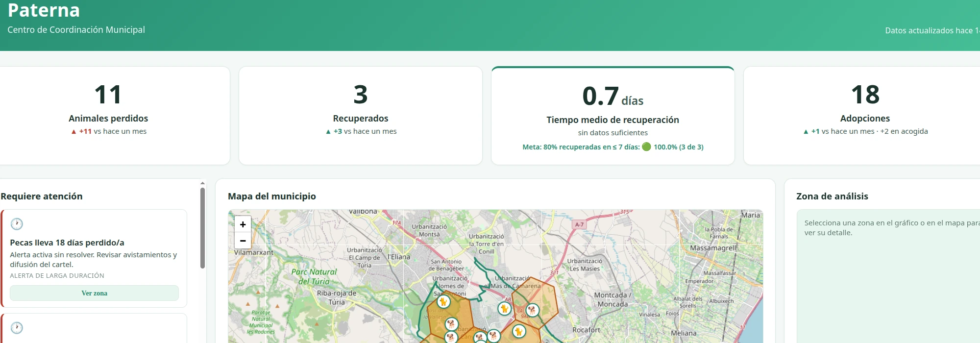Click the 'Montcada / Moncada' map label
The width and height of the screenshot is (980, 343).
click(612, 299)
